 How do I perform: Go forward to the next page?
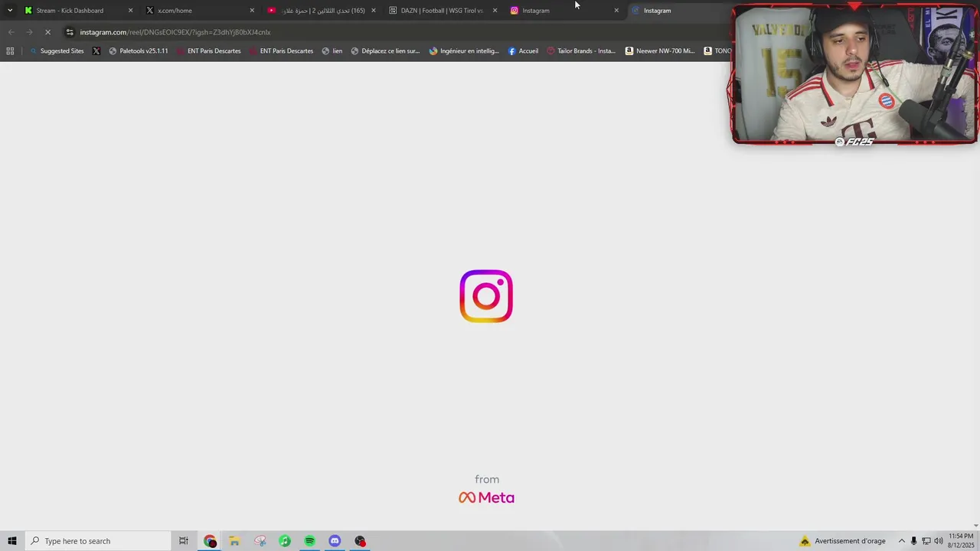[29, 32]
